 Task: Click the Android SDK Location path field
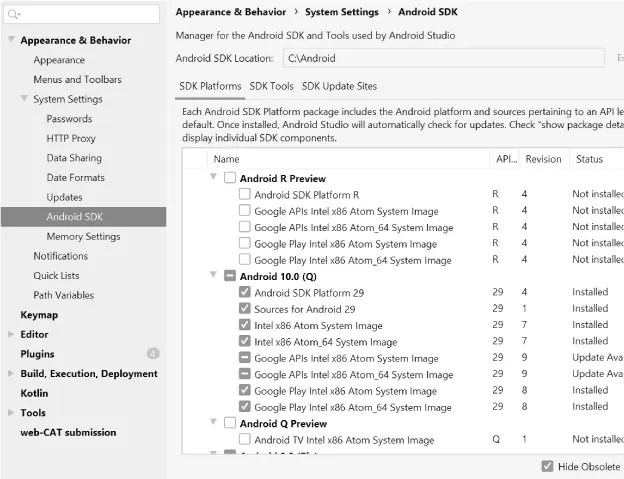tap(442, 59)
